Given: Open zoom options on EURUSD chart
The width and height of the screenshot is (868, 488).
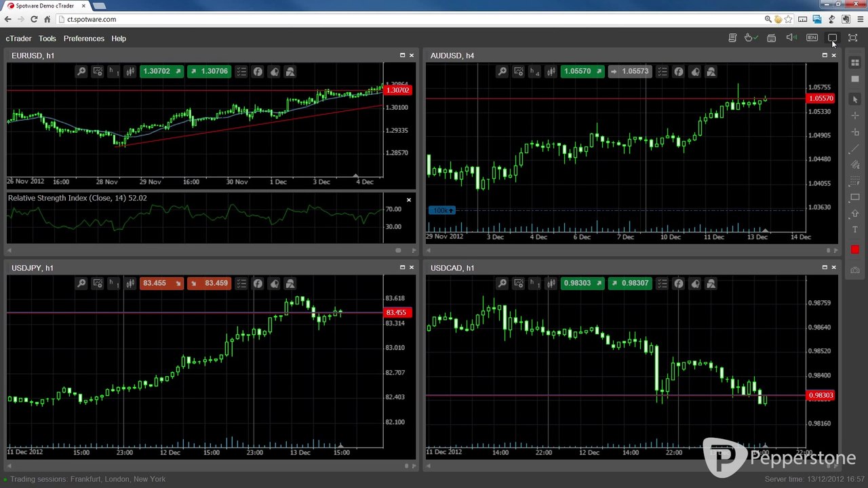Looking at the screenshot, I should coord(81,71).
